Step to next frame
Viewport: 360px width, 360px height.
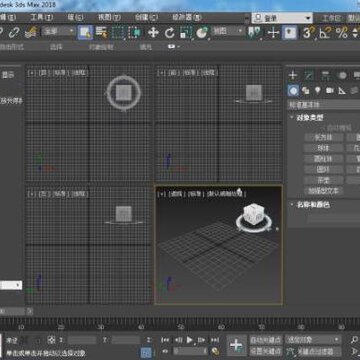pos(201,340)
